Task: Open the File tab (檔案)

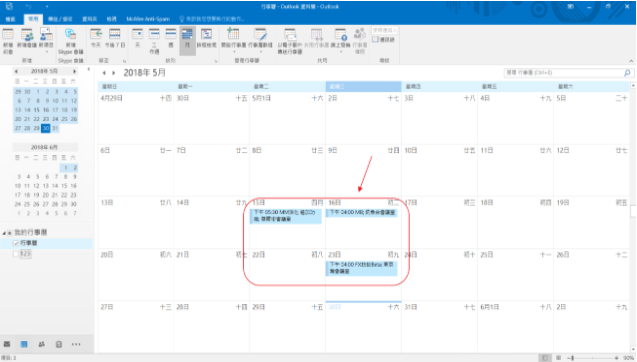Action: click(11, 19)
